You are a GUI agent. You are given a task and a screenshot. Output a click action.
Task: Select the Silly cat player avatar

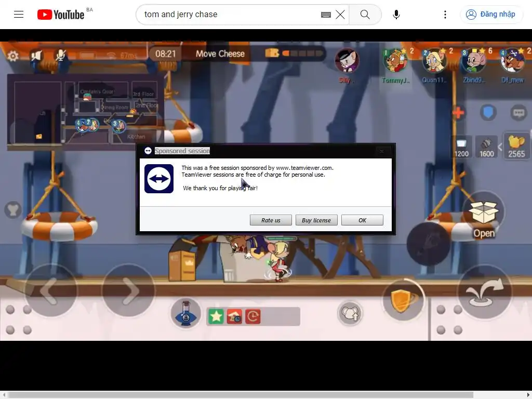point(346,61)
